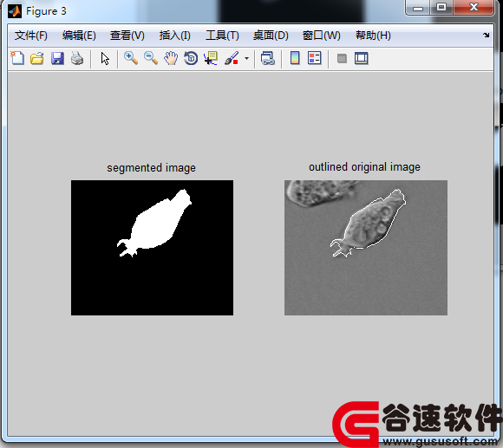Select the Edit Plot arrow tool

(105, 59)
